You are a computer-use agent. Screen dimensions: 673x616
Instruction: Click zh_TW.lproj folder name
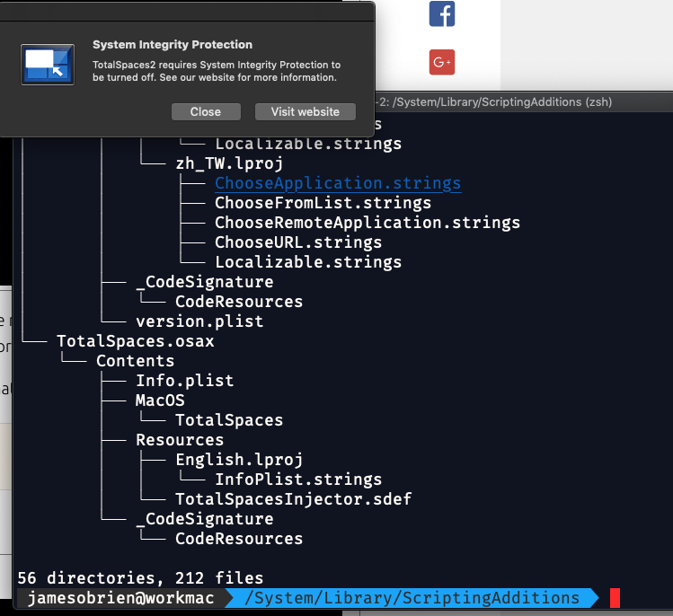click(229, 163)
